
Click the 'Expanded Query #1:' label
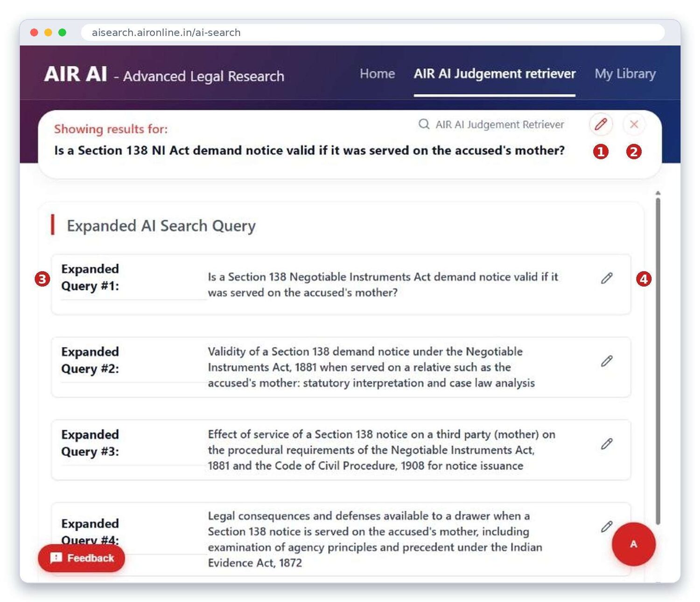(90, 277)
